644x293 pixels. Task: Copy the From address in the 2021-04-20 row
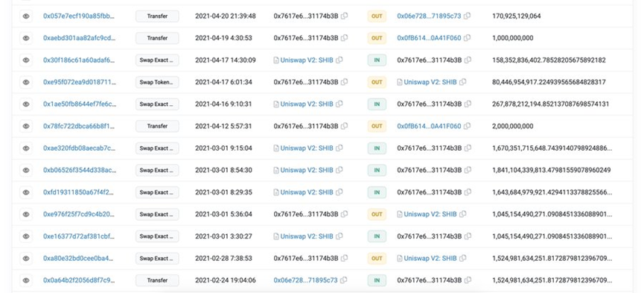click(344, 16)
